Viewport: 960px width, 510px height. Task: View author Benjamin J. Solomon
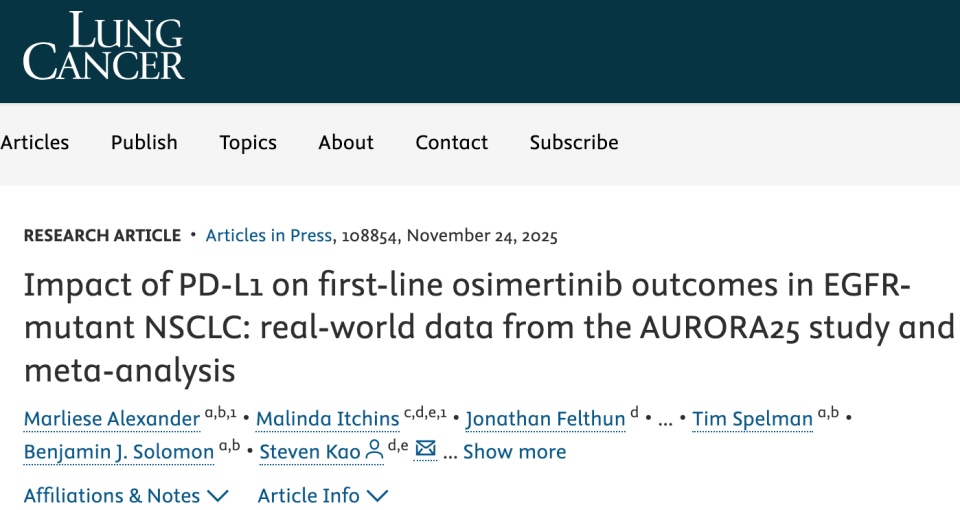click(x=119, y=452)
